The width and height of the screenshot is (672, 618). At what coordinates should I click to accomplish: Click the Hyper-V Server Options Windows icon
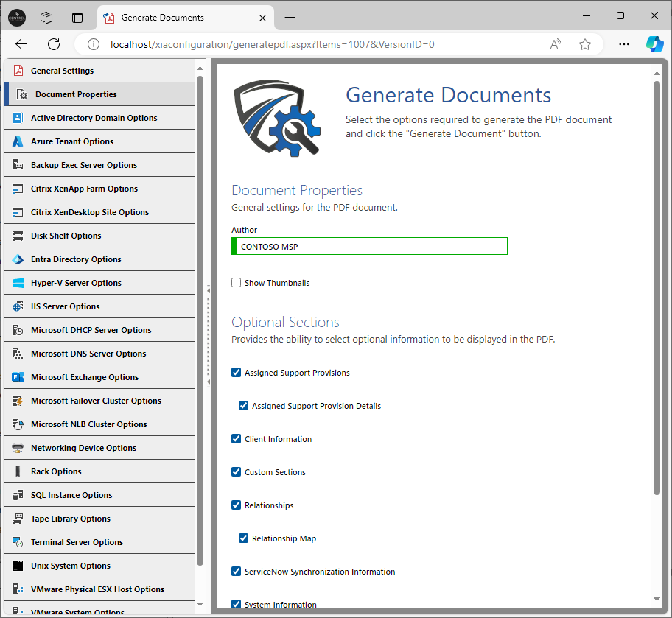pos(18,283)
